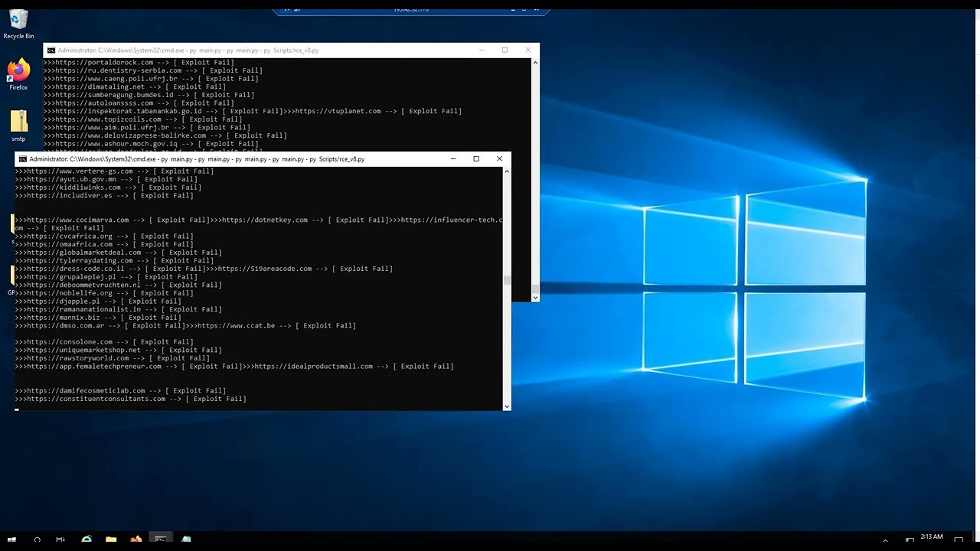Open the smtp folder on the desktop

tap(18, 126)
